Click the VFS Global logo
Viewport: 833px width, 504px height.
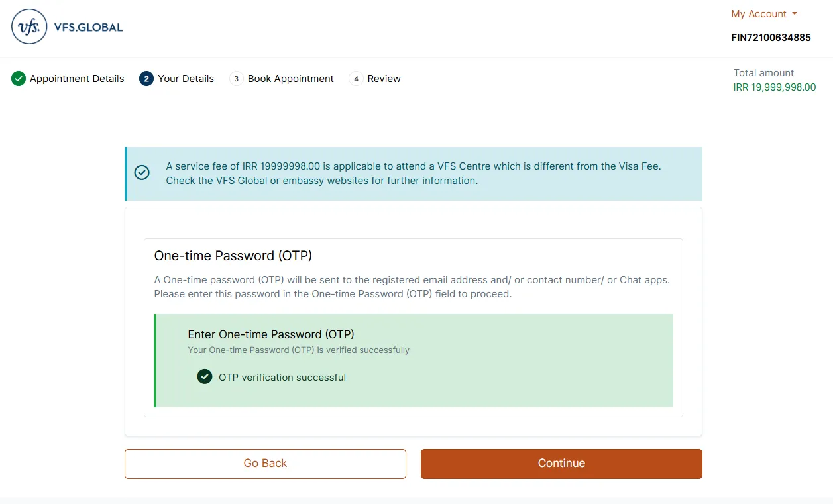[x=67, y=27]
